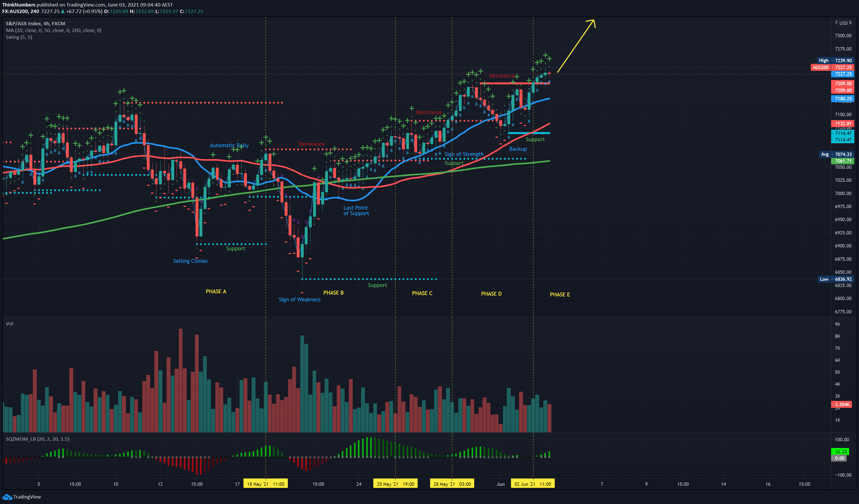Viewport: 859px width, 504px height.
Task: Select the FX:AUS200, 240 symbol header
Action: pyautogui.click(x=21, y=11)
